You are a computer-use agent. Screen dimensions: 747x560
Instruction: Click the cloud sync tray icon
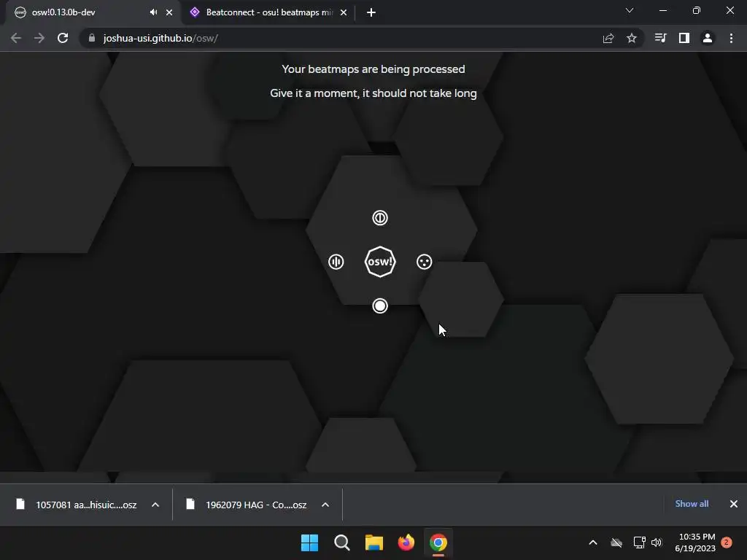coord(616,542)
